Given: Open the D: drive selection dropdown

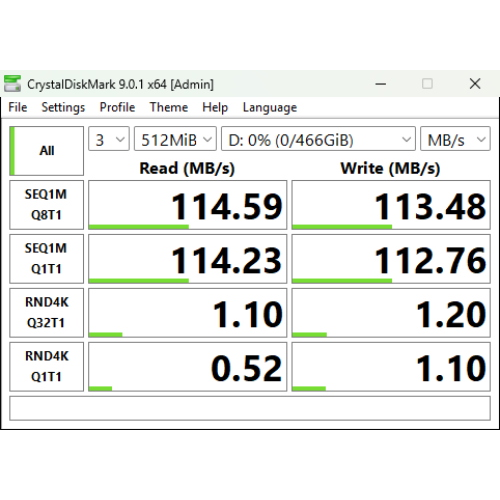Looking at the screenshot, I should click(x=318, y=139).
